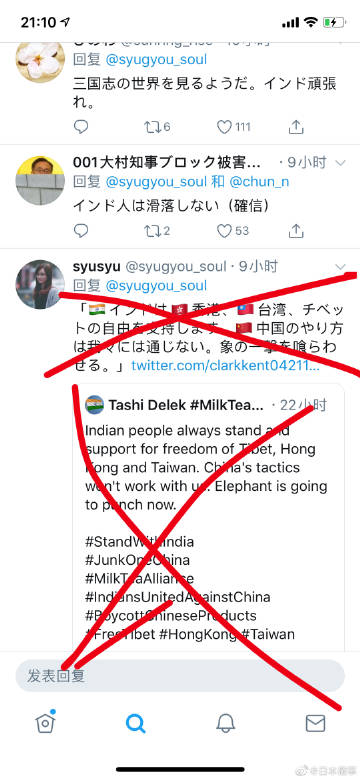This screenshot has height=779, width=360.
Task: Open the Search tab in bottom bar
Action: (136, 724)
